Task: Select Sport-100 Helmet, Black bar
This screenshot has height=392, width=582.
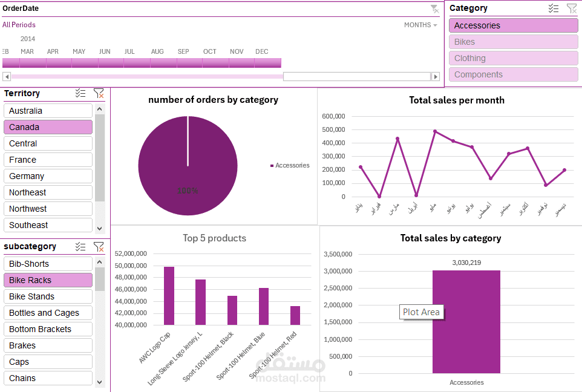Action: [232, 310]
